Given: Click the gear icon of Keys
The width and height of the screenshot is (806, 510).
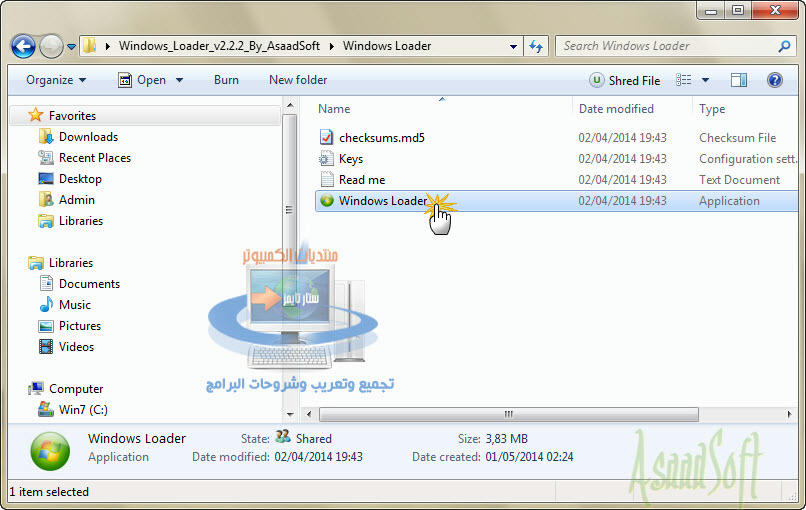Looking at the screenshot, I should pos(326,159).
